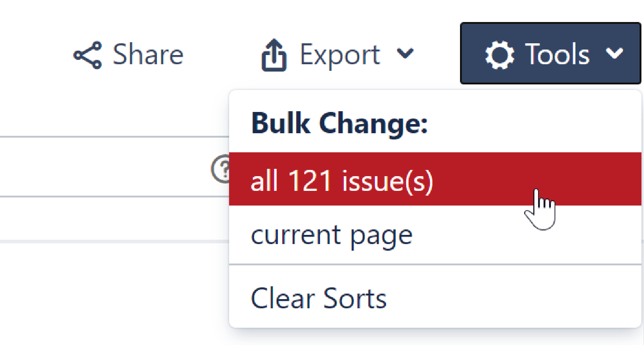Image resolution: width=644 pixels, height=345 pixels.
Task: Collapse the Tools chevron arrow
Action: (x=614, y=54)
